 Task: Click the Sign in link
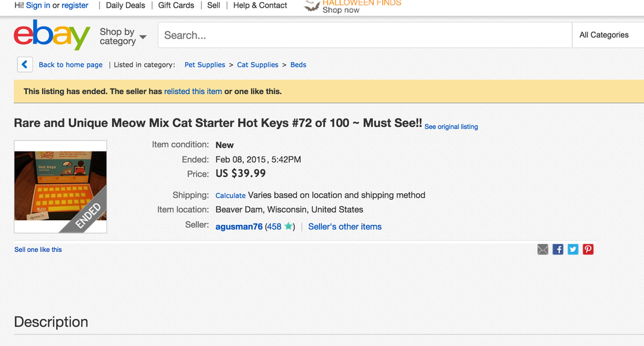click(x=38, y=5)
